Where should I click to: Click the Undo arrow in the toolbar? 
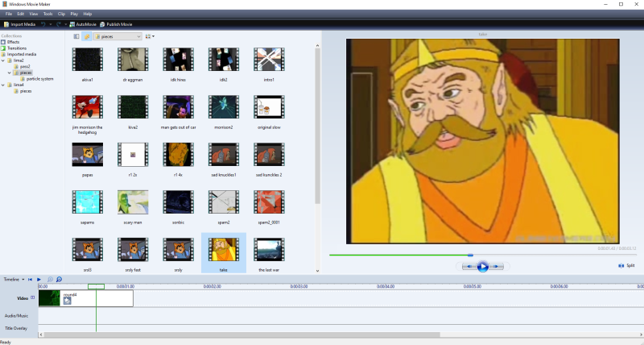[x=43, y=24]
